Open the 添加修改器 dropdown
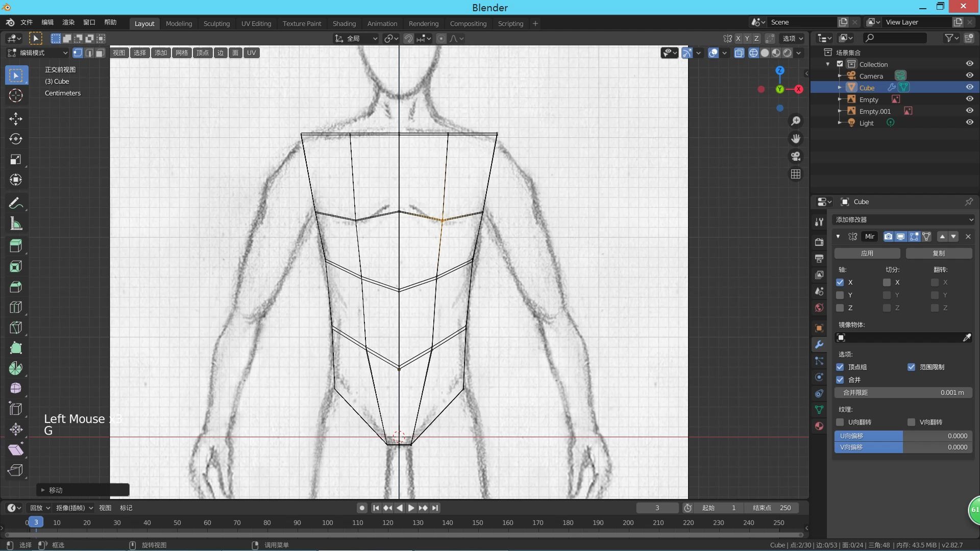This screenshot has width=980, height=551. [903, 219]
